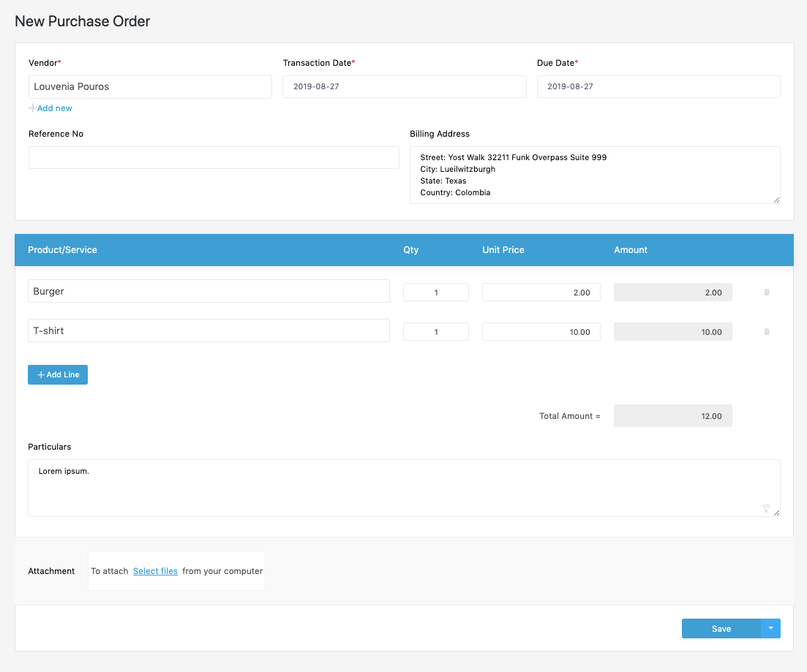Click the Amount column header
The image size is (807, 672).
point(631,250)
